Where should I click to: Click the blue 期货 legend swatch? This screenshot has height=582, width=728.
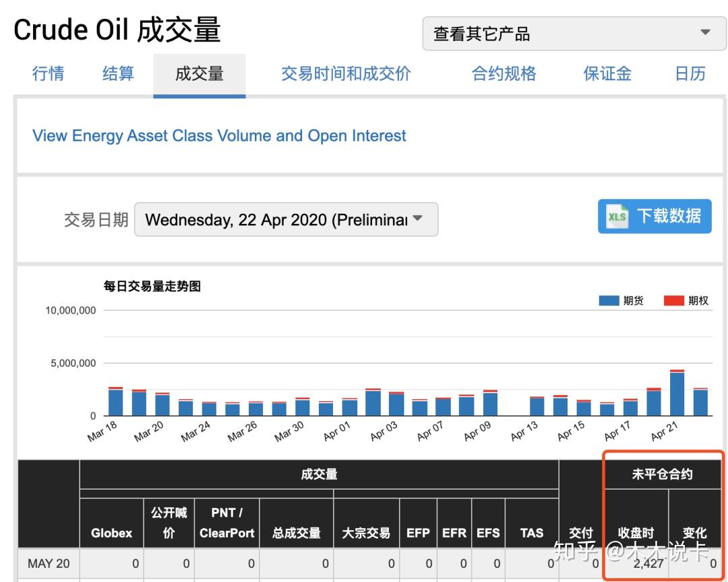609,301
